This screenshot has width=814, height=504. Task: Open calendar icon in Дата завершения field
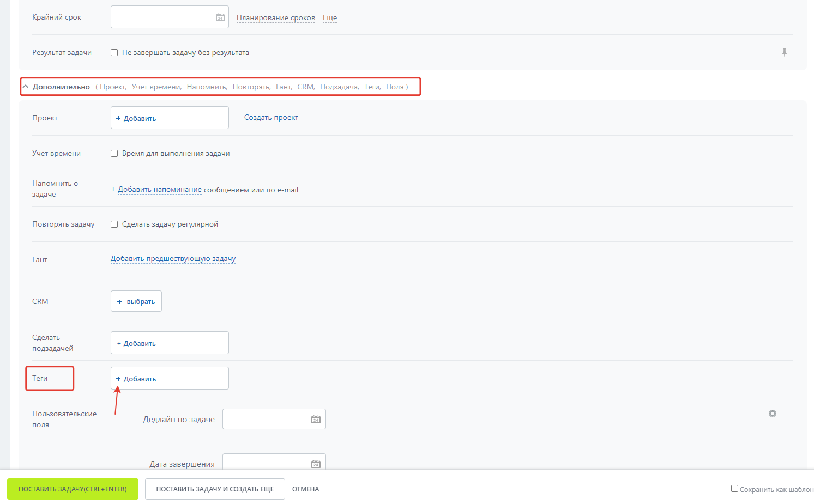point(316,464)
